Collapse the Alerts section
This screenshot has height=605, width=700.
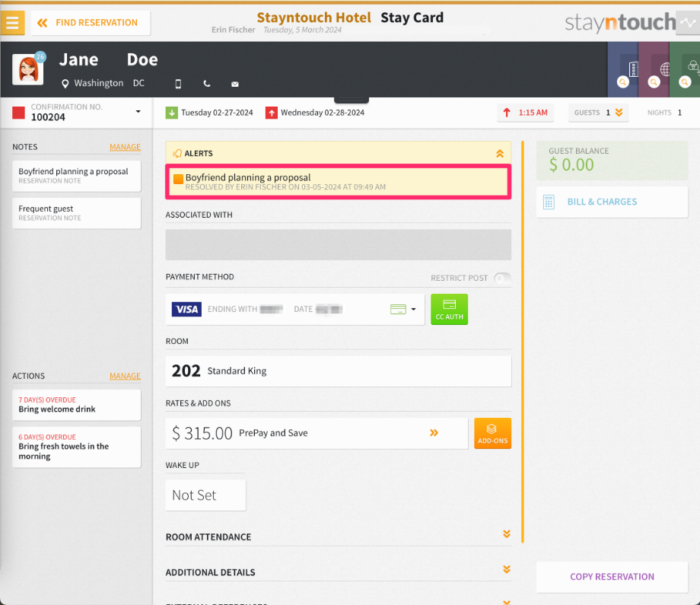pyautogui.click(x=500, y=154)
